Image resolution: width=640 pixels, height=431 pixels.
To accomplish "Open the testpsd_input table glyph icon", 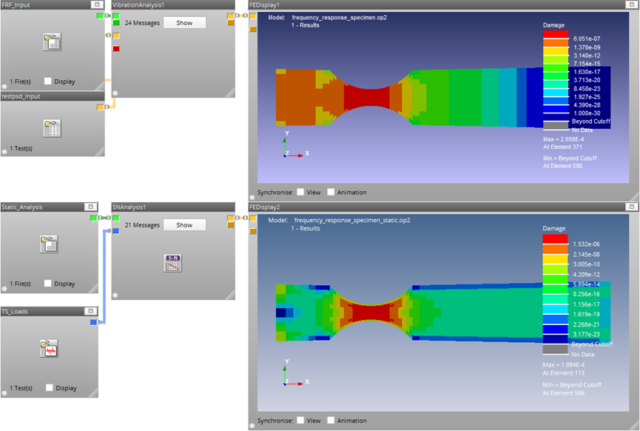I will (x=52, y=128).
